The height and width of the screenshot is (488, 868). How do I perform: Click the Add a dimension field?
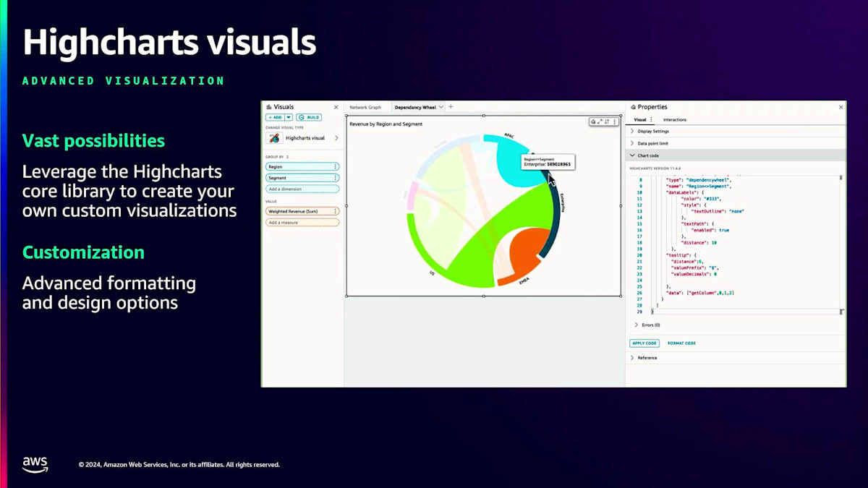(302, 189)
